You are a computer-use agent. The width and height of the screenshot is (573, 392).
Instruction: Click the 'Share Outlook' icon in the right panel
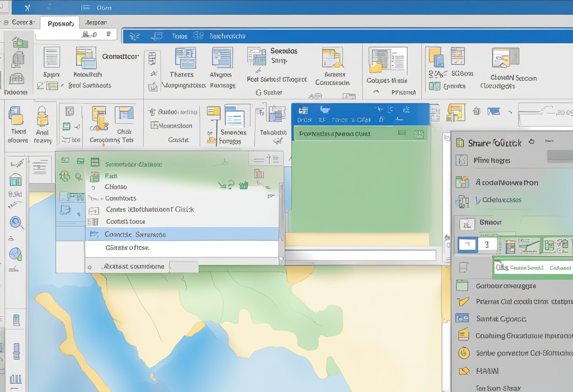tap(460, 141)
